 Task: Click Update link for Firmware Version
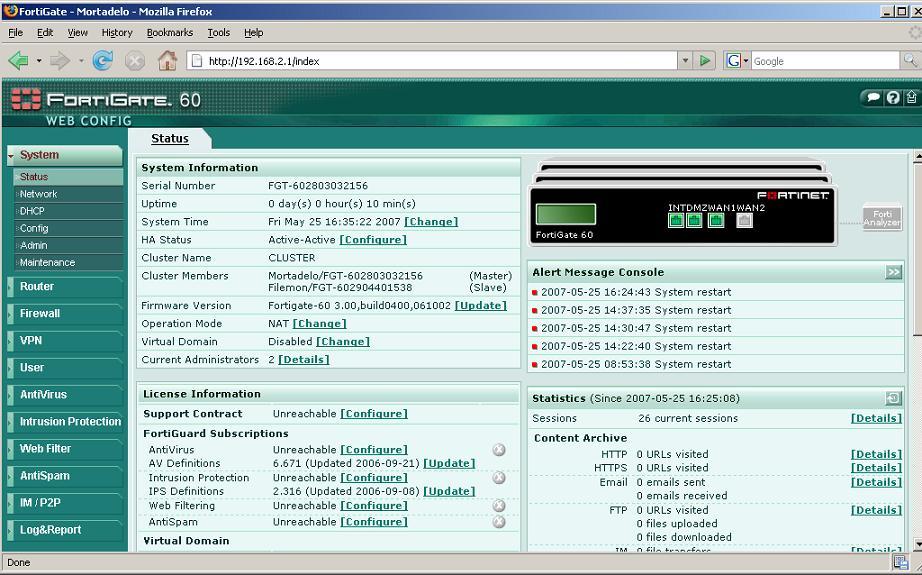click(480, 306)
